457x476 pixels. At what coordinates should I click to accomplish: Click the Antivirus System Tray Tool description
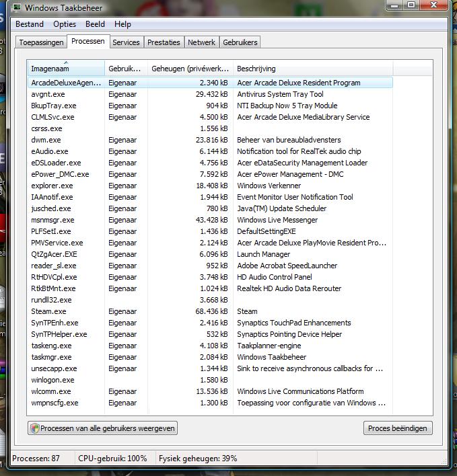tap(280, 94)
